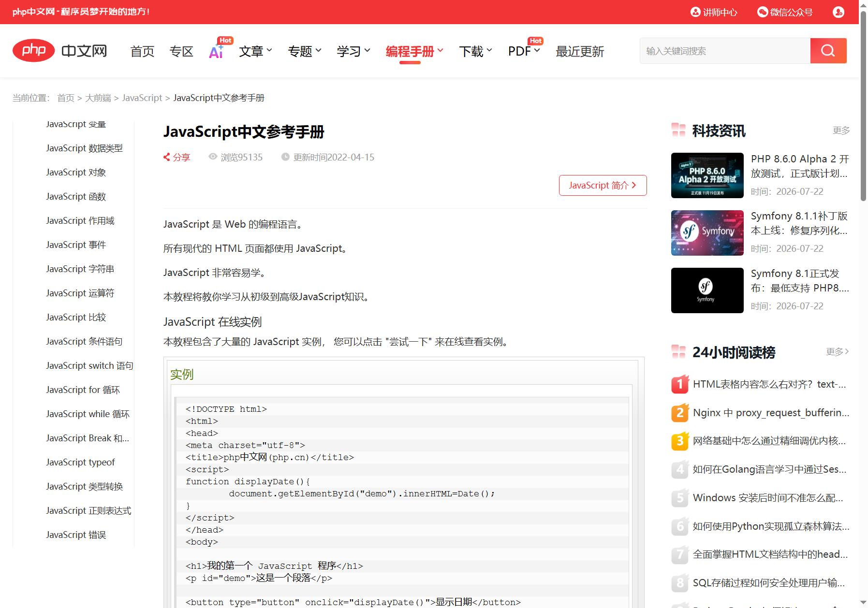Image resolution: width=868 pixels, height=608 pixels.
Task: Open the colorful Symfony 8.1.1 thumbnail
Action: coord(707,233)
